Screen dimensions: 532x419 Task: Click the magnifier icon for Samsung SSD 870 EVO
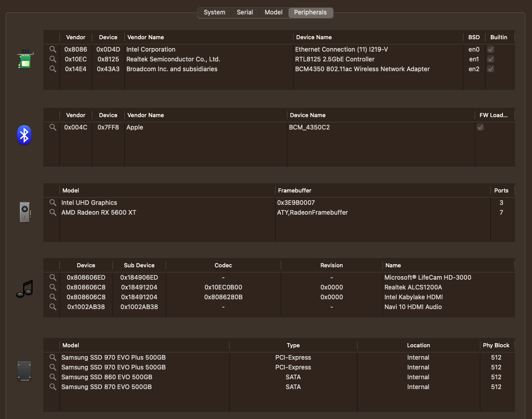[53, 387]
